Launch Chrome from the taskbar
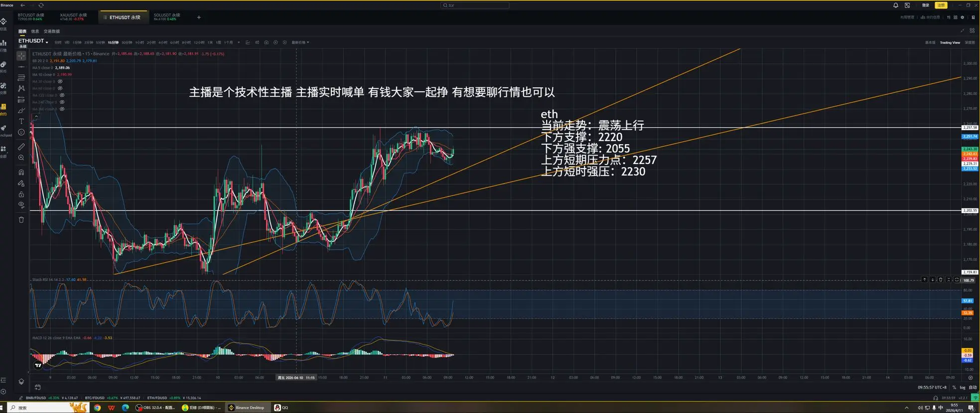Viewport: 980px width, 413px height. click(x=98, y=408)
